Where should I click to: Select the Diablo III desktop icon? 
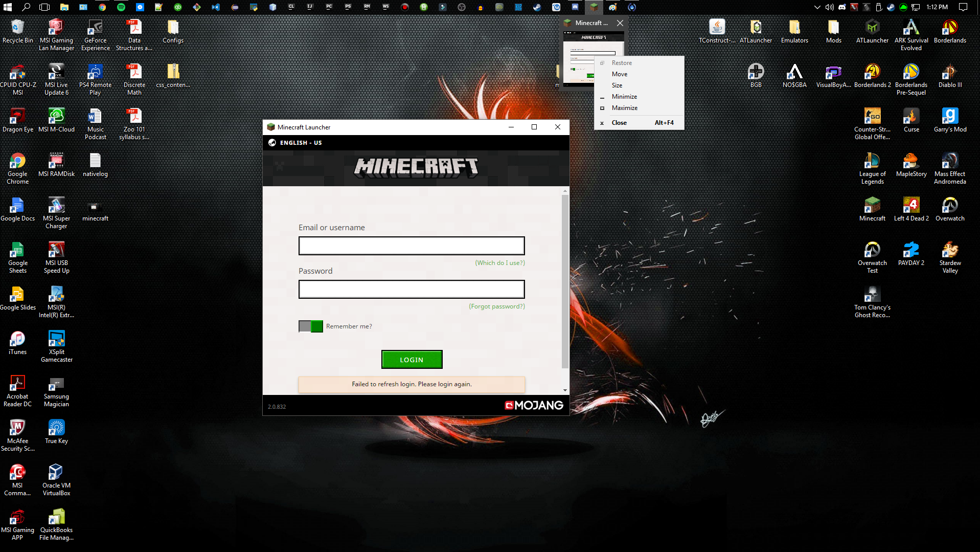point(950,76)
